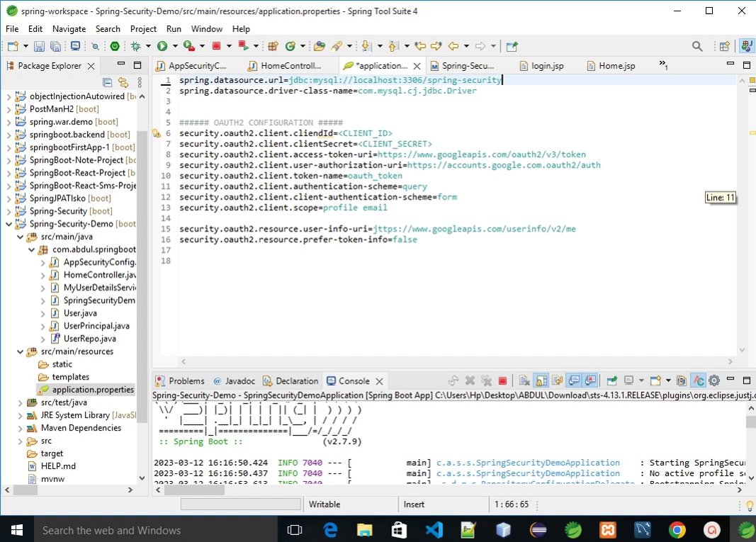Click the green Boot Dashboard power icon
This screenshot has width=756, height=542.
click(115, 46)
